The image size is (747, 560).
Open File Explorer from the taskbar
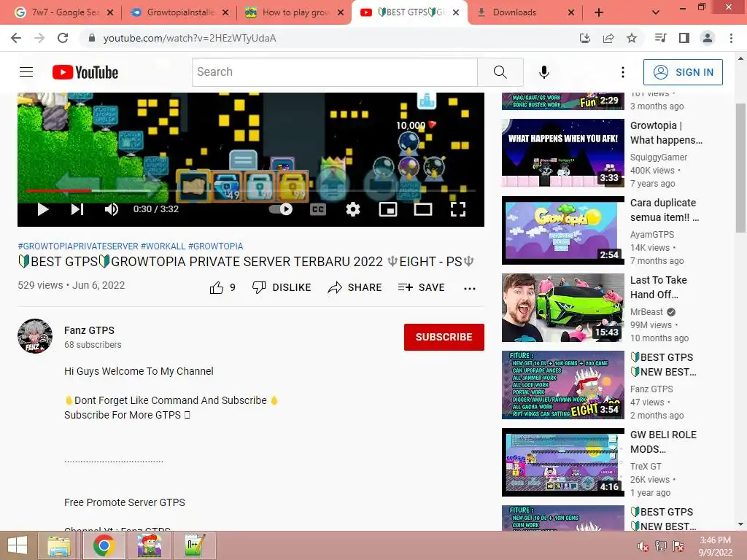[58, 545]
